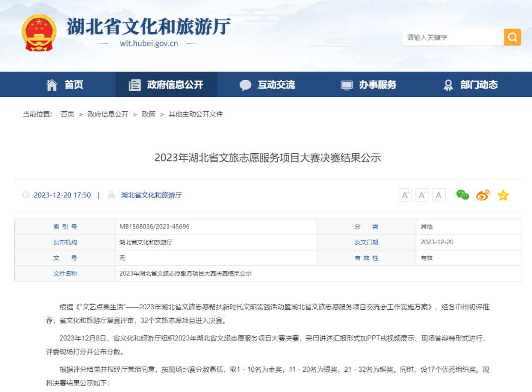Viewport: 532px width, 392px height.
Task: Share to QZone via the star icon
Action: point(503,195)
